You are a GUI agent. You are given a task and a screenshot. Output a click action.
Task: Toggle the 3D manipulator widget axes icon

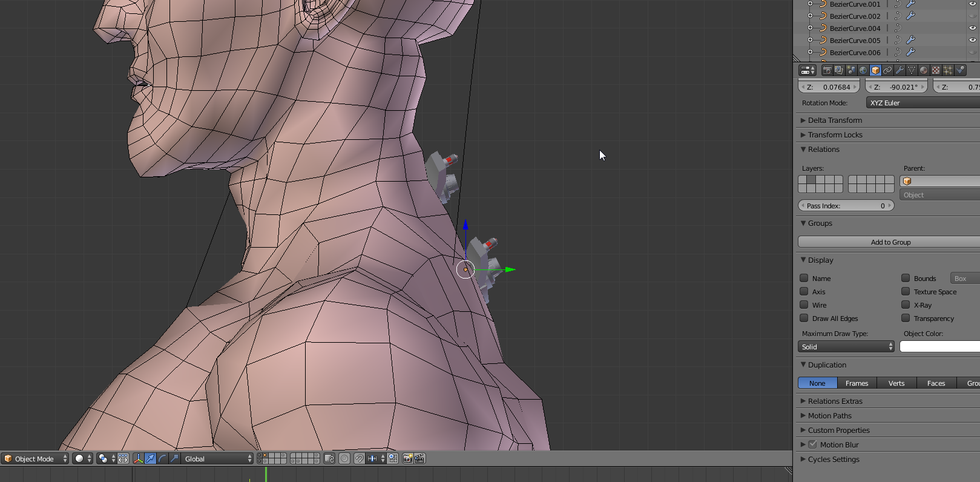tap(138, 458)
